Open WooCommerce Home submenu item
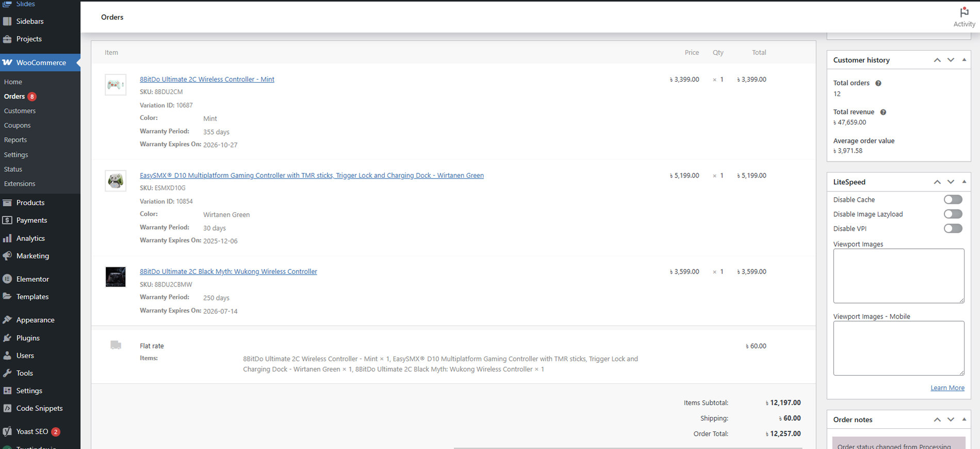The height and width of the screenshot is (449, 980). point(13,82)
